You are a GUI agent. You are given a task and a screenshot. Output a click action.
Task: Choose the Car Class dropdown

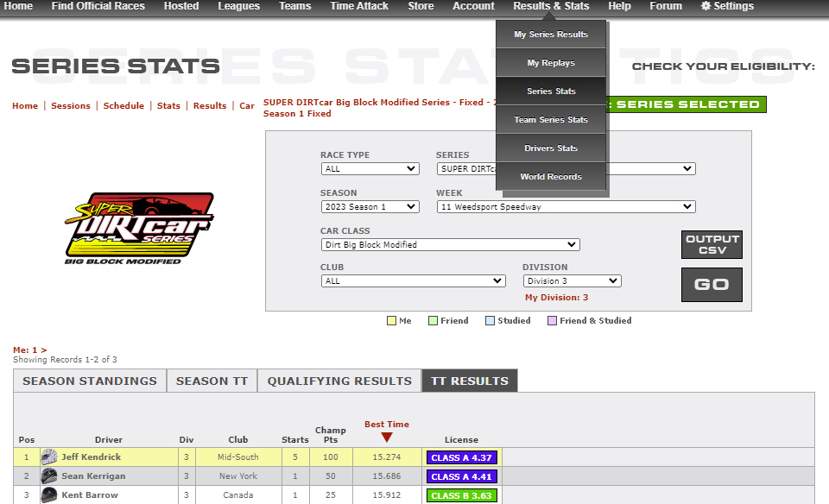coord(449,245)
